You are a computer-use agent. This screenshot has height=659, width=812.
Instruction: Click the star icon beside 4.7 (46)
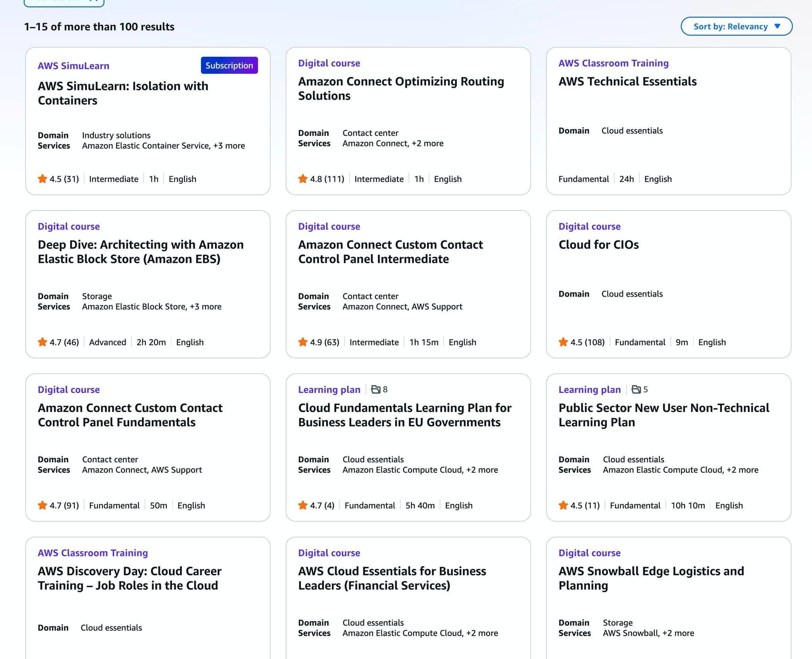coord(42,342)
